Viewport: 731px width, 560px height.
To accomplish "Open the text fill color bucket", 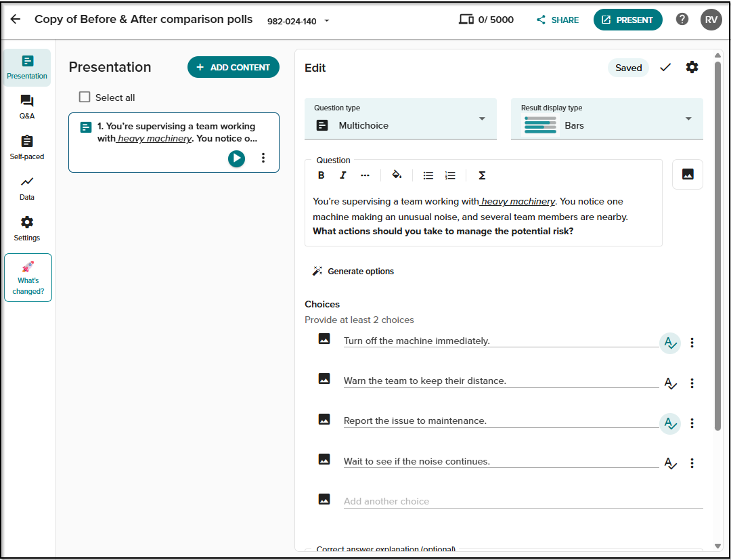I will tap(397, 175).
